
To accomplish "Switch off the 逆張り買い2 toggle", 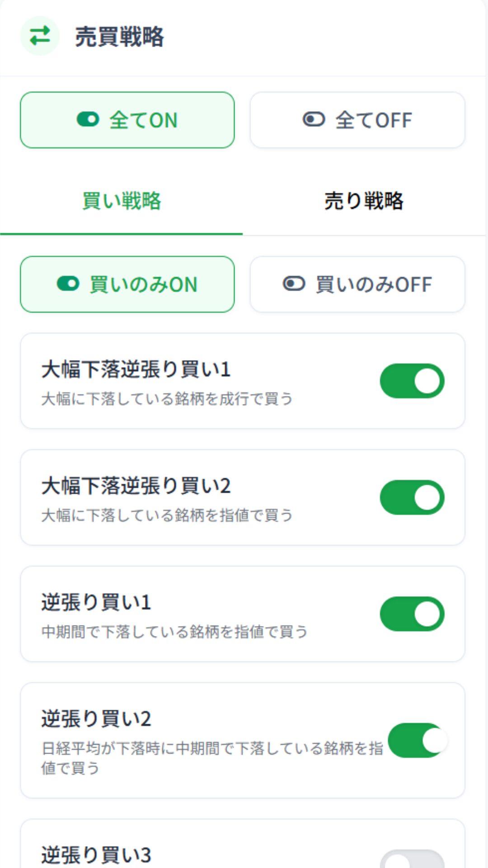I will click(x=418, y=741).
